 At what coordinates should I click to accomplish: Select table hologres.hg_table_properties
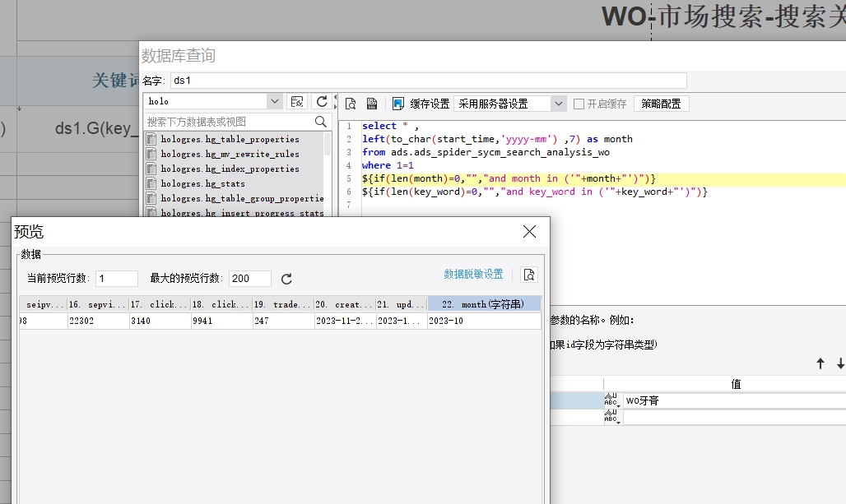click(x=230, y=139)
